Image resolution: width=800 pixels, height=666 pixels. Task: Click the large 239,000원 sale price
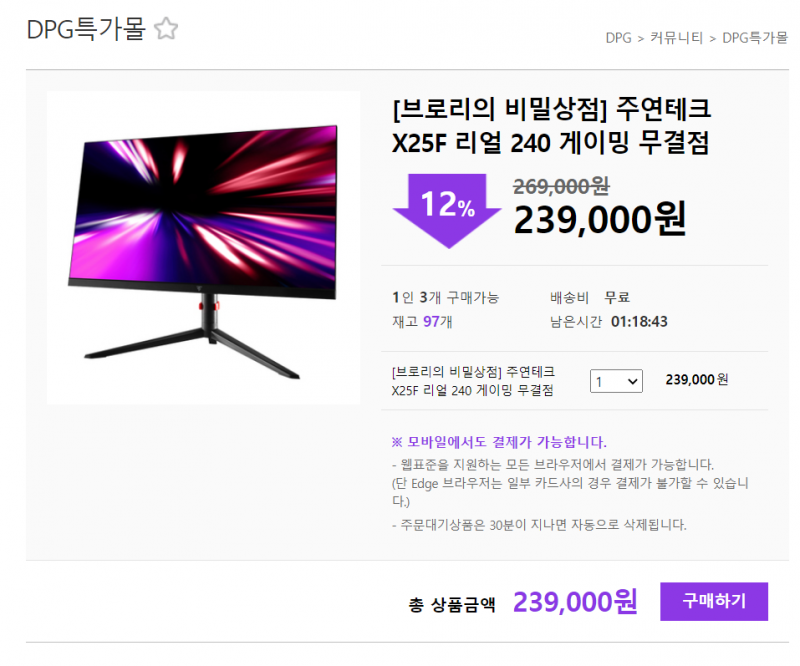(599, 219)
